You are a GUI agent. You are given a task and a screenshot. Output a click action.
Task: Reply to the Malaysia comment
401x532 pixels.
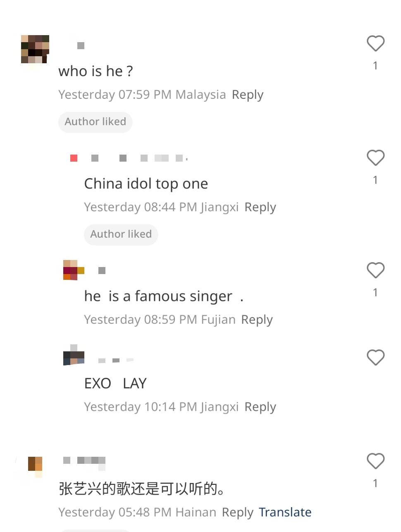(x=248, y=95)
